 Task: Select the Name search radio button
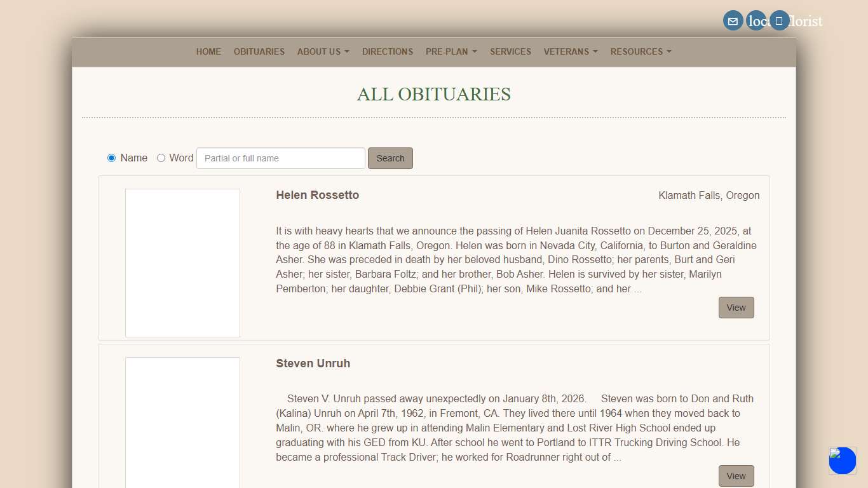[x=111, y=158]
